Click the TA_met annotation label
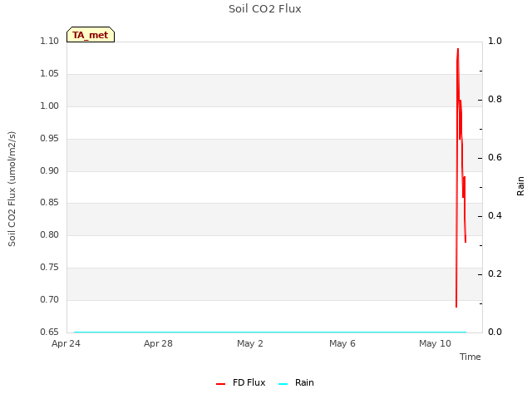 click(91, 35)
